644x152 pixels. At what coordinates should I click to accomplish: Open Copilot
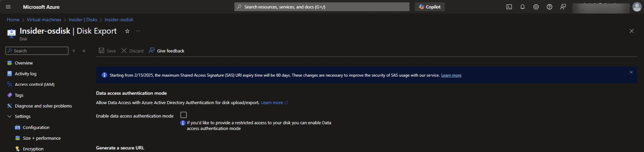(x=430, y=7)
